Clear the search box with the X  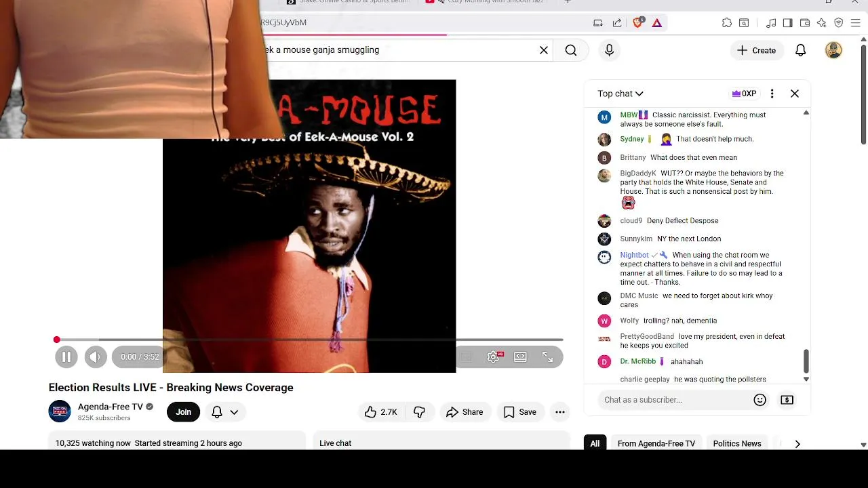click(544, 50)
